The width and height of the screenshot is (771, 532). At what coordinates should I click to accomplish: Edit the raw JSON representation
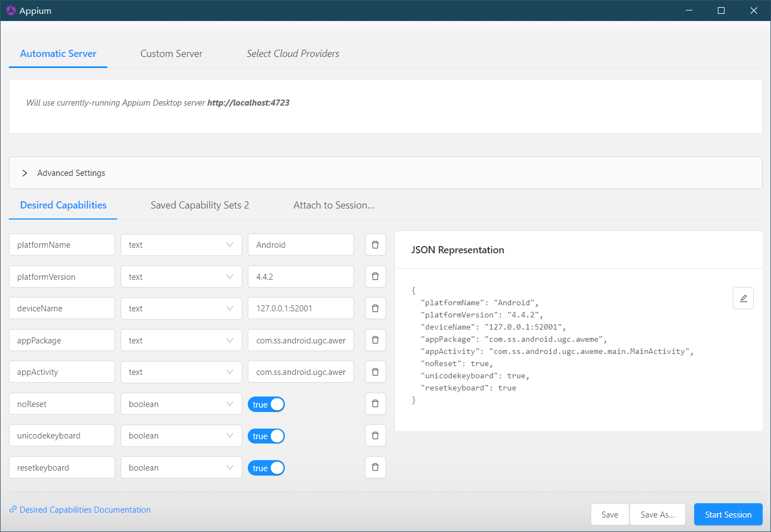[743, 298]
